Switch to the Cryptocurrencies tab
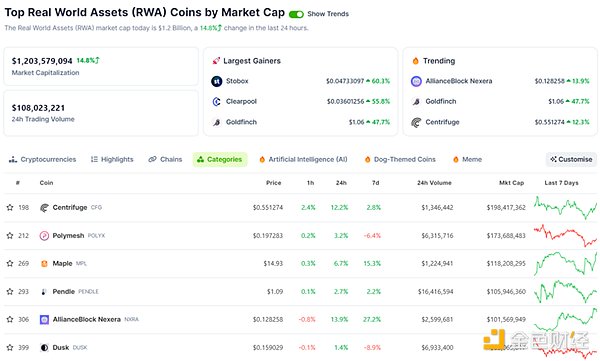 (x=42, y=159)
